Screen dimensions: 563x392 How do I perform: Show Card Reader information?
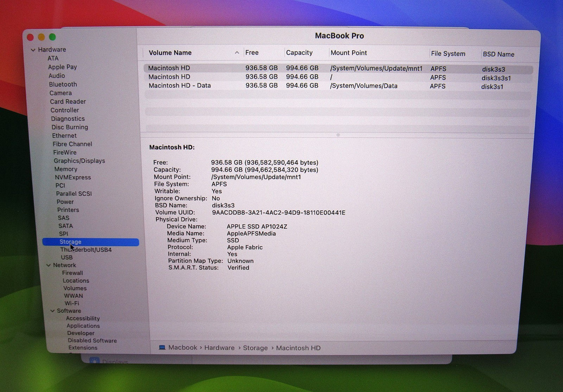click(68, 102)
